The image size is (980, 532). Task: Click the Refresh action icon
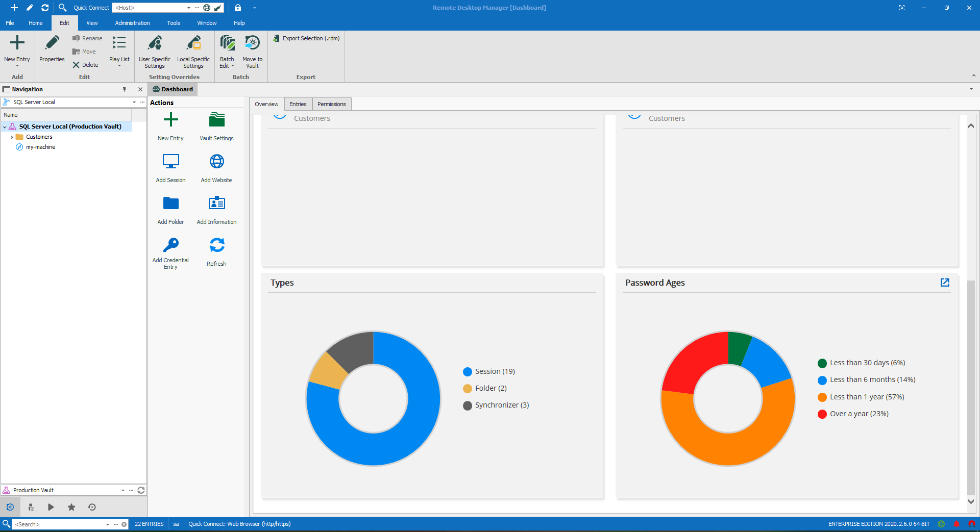tap(216, 245)
